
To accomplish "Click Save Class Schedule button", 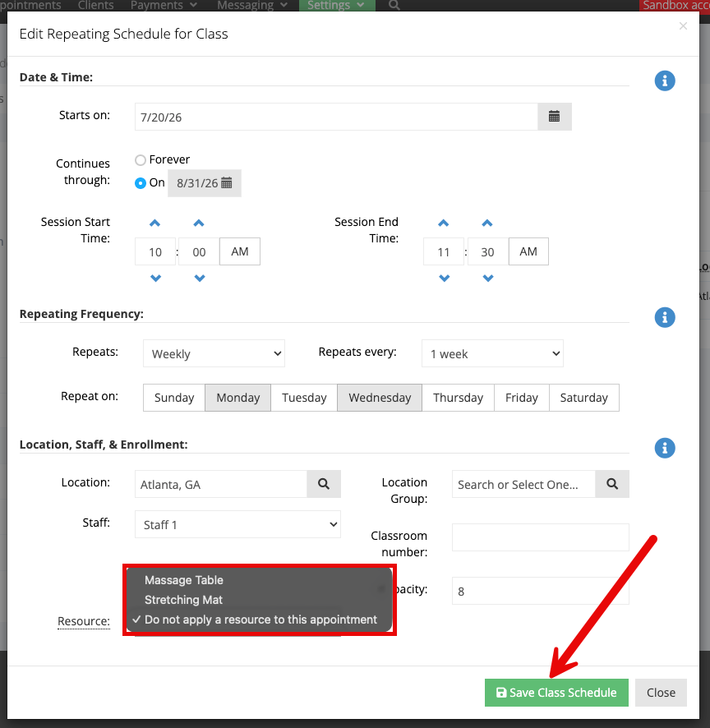I will point(556,693).
